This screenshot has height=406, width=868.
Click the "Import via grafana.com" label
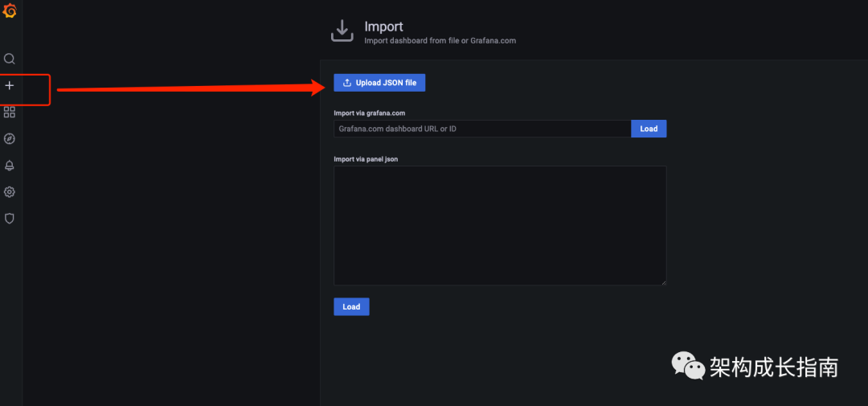point(369,113)
